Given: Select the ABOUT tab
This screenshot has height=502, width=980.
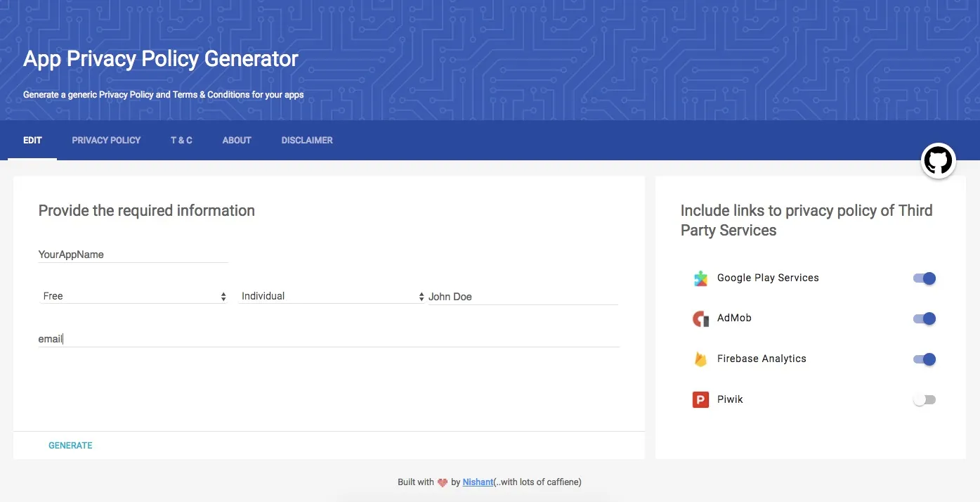Looking at the screenshot, I should 236,140.
